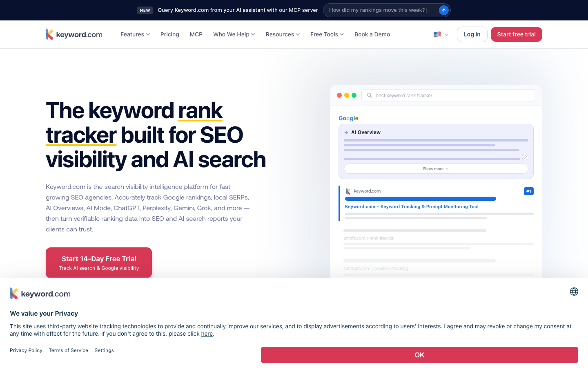The height and width of the screenshot is (368, 588).
Task: Open the Terms of Service link
Action: click(x=68, y=350)
